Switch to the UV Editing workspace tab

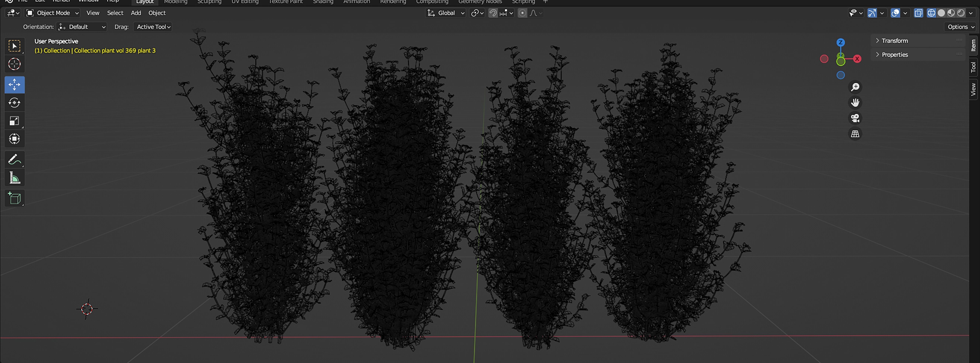245,2
